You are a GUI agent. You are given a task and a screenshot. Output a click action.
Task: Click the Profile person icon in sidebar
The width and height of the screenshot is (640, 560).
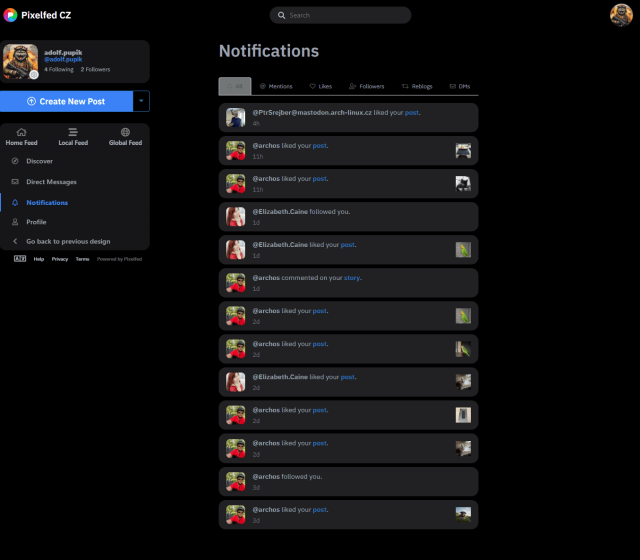[15, 222]
